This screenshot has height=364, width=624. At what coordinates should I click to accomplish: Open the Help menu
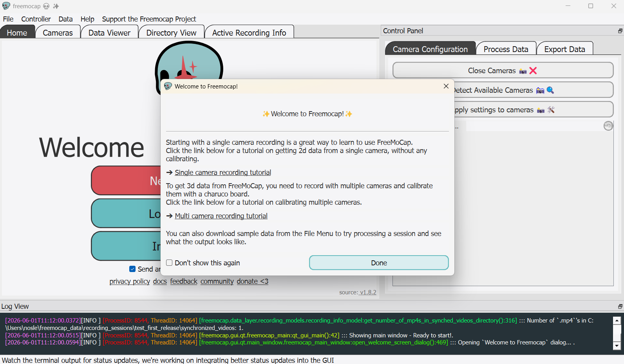tap(87, 19)
